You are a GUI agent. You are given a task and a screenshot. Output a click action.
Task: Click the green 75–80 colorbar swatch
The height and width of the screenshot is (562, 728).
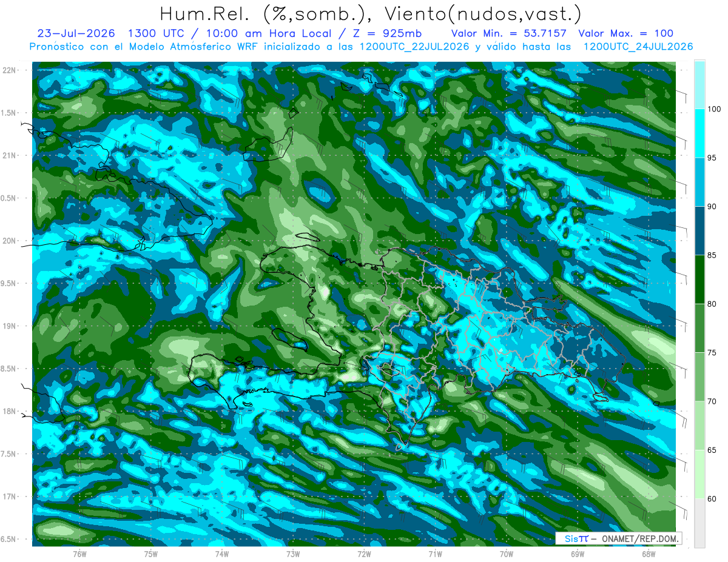click(x=699, y=328)
